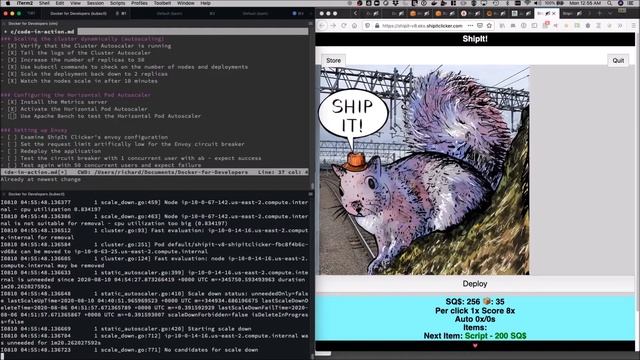Click the vim status line file name
Image resolution: width=640 pixels, height=360 pixels.
(x=35, y=172)
